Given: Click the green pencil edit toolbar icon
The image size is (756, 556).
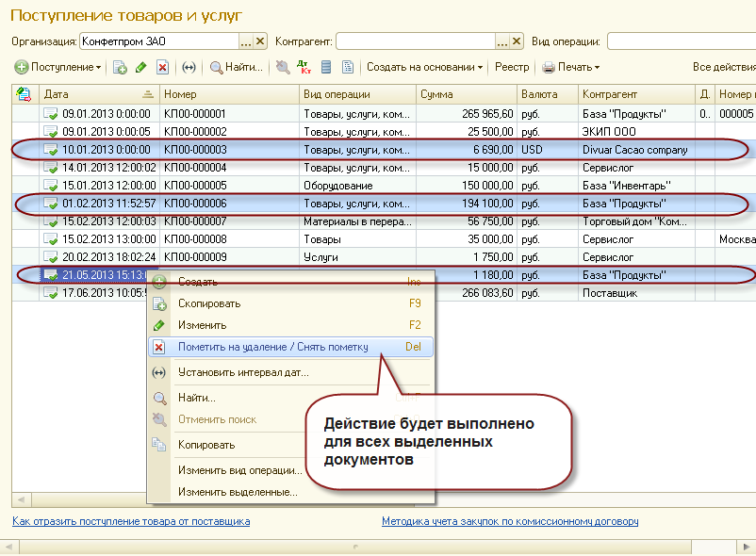Looking at the screenshot, I should pos(141,67).
